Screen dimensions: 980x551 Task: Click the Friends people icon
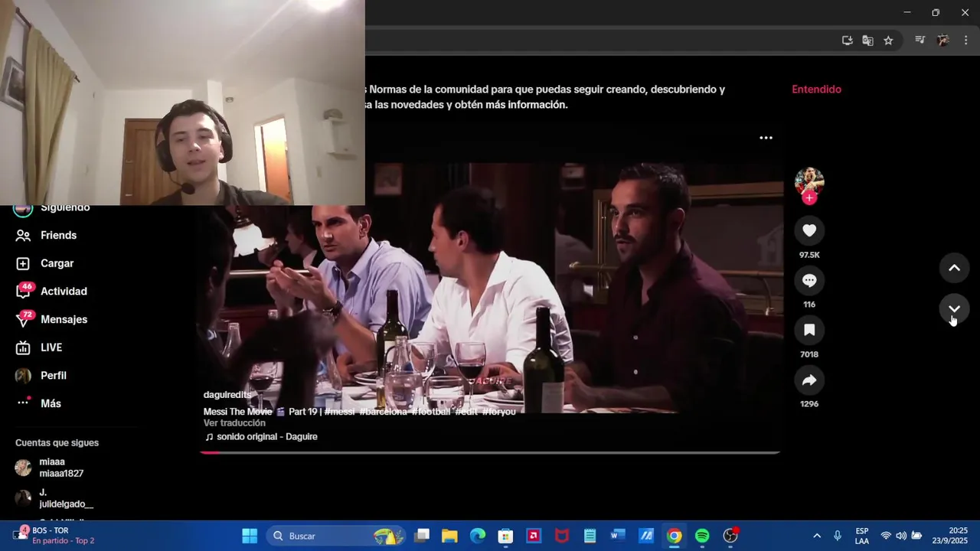pyautogui.click(x=23, y=236)
